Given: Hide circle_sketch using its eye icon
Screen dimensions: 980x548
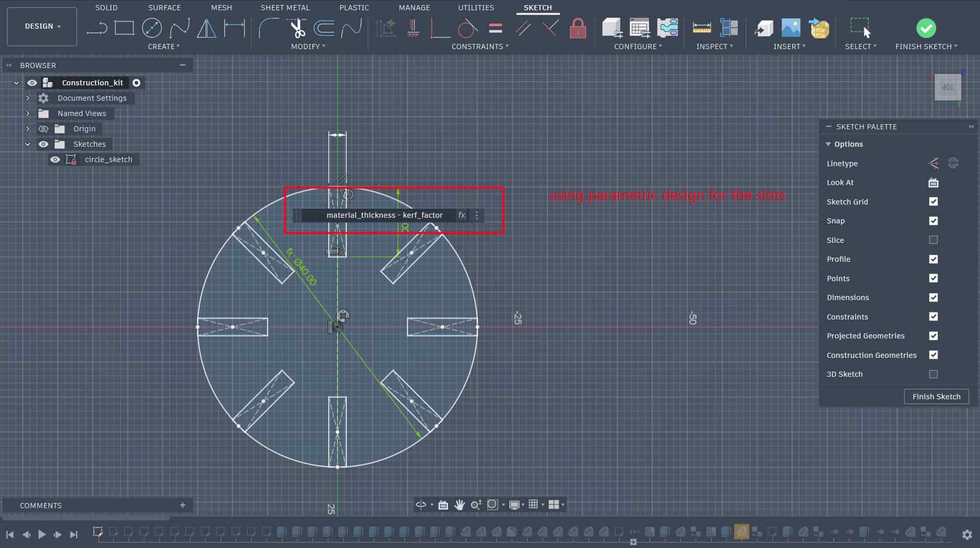Looking at the screenshot, I should (55, 159).
